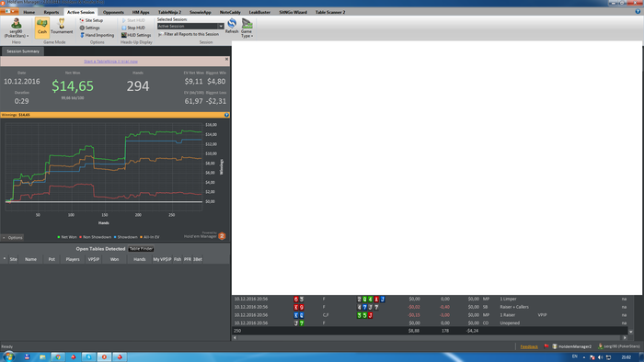Open Hand Importing option
The width and height of the screenshot is (644, 362).
pos(97,35)
